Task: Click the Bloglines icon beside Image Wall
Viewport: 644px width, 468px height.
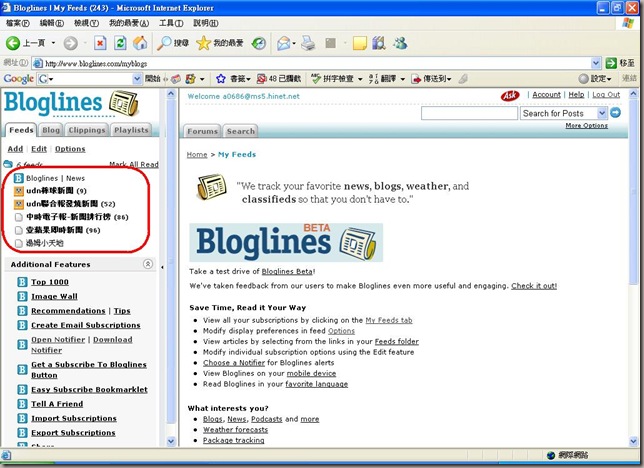Action: 22,296
